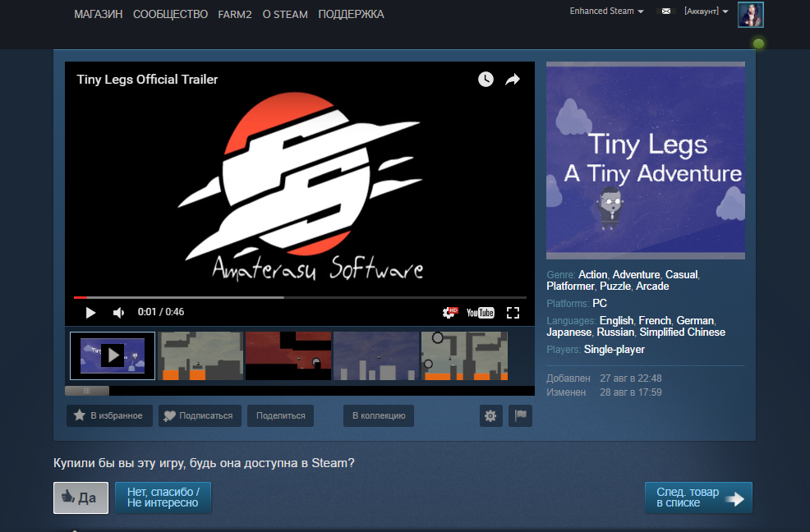Screen dimensions: 810x532
Task: Click the share arrow on video
Action: [x=513, y=79]
